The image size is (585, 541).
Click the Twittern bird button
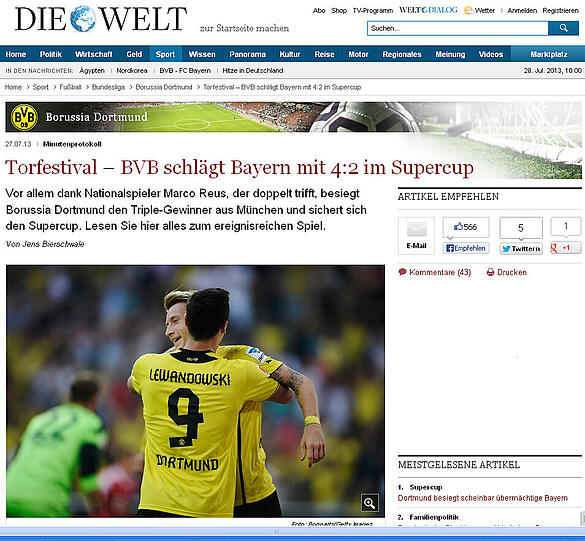521,248
